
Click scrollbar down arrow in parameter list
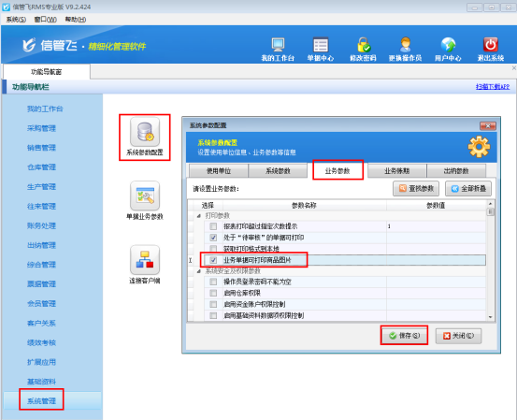tap(490, 317)
